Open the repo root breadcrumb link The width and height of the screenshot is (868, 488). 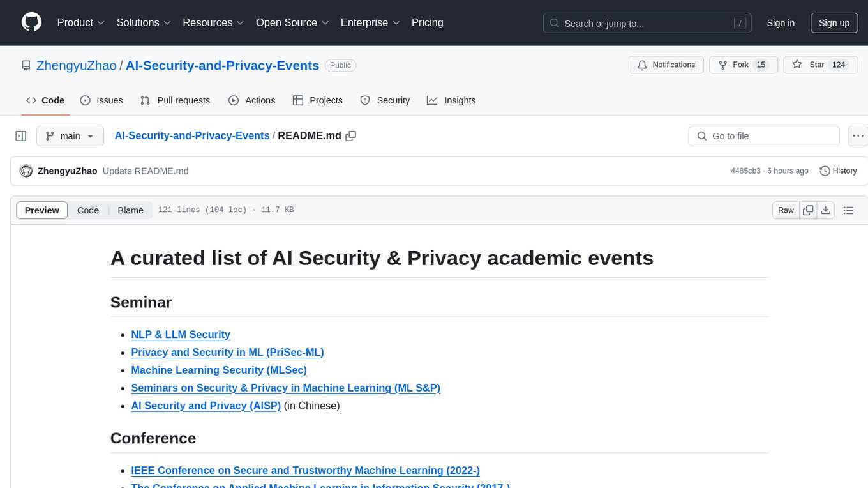click(192, 135)
